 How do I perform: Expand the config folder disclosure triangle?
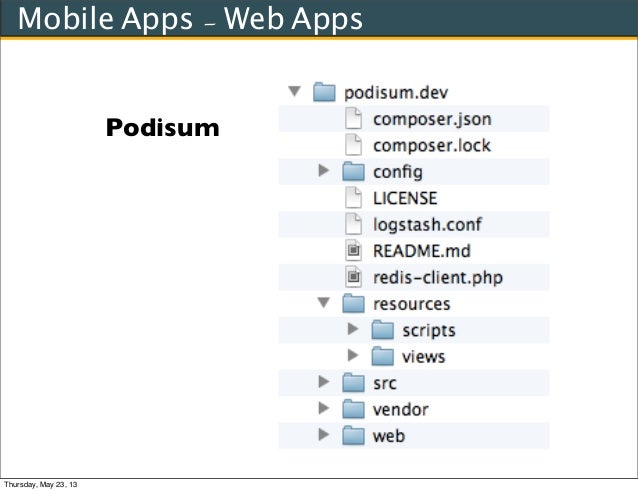click(323, 170)
